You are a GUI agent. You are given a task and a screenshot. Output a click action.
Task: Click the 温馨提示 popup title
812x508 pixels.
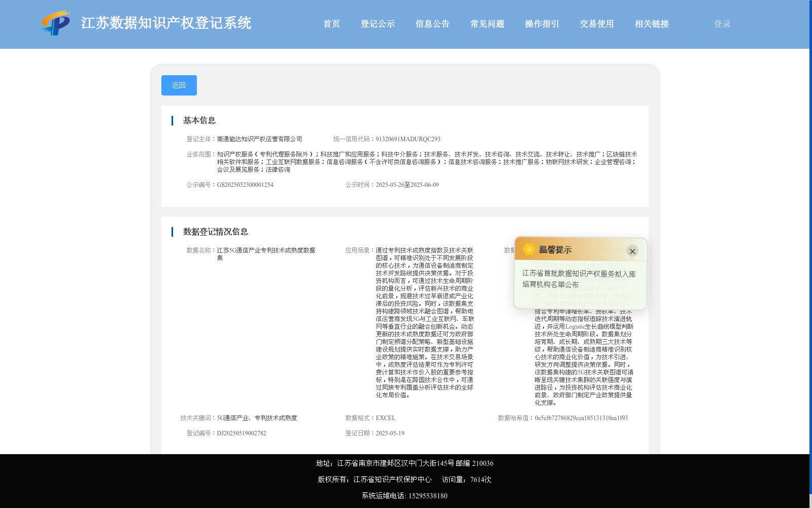coord(555,250)
